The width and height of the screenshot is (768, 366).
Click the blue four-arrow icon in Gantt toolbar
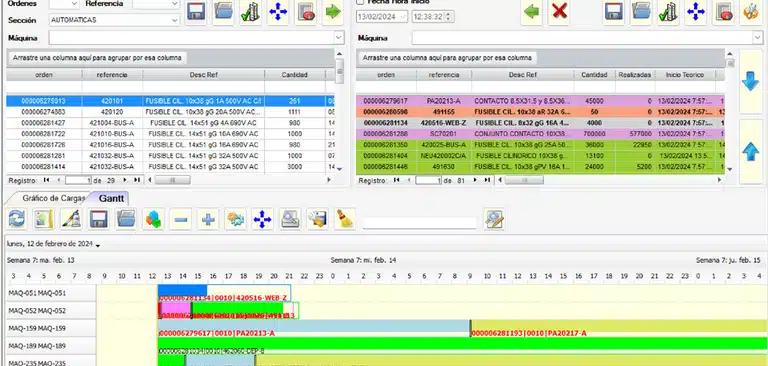point(263,219)
